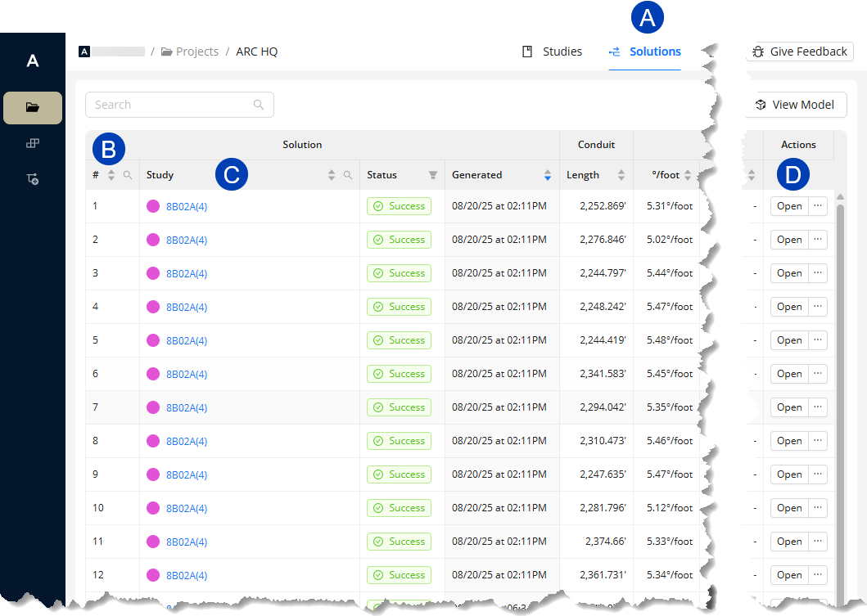
Task: Open more actions for solution row 3
Action: [x=818, y=273]
